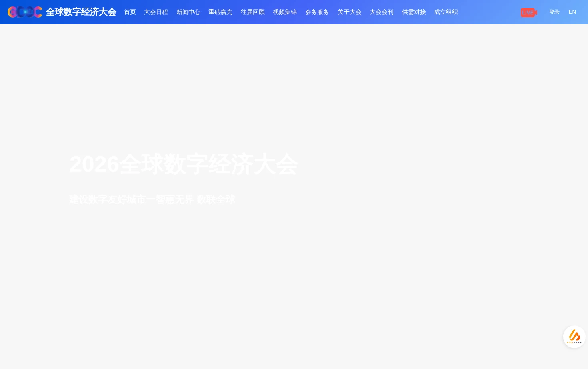Select the 会务服务 menu item

317,12
